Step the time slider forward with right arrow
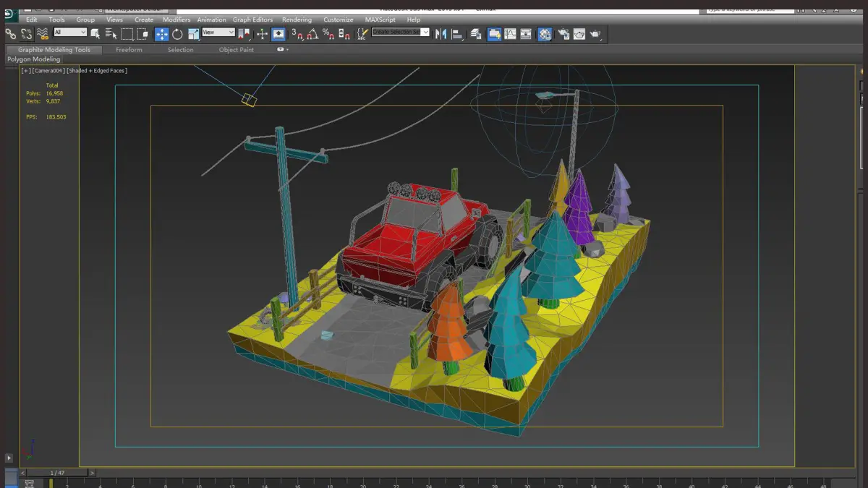The width and height of the screenshot is (868, 488). 93,473
